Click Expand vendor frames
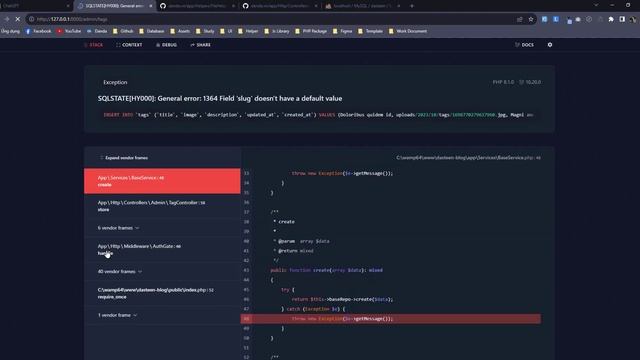This screenshot has height=360, width=640. 124,158
